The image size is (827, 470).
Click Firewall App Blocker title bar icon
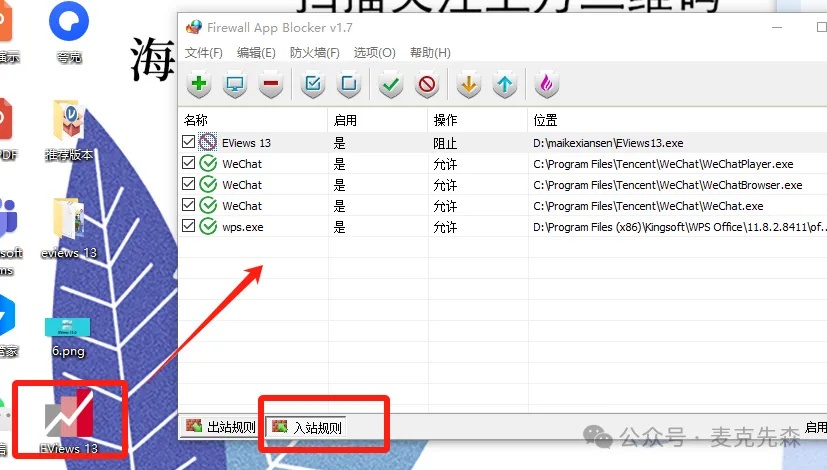point(194,27)
